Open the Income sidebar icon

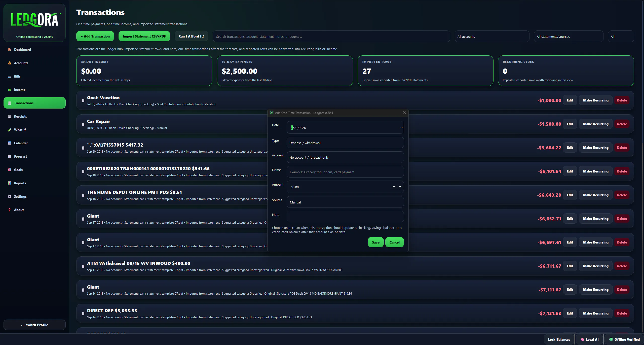pyautogui.click(x=10, y=90)
